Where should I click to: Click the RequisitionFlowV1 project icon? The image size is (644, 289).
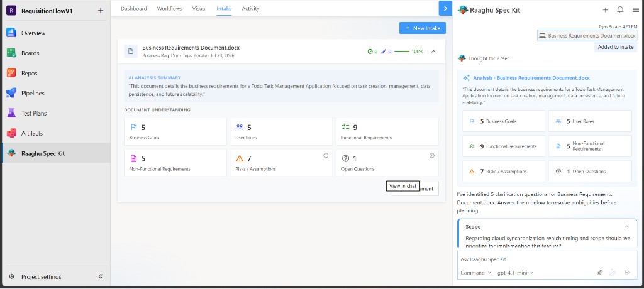11,11
